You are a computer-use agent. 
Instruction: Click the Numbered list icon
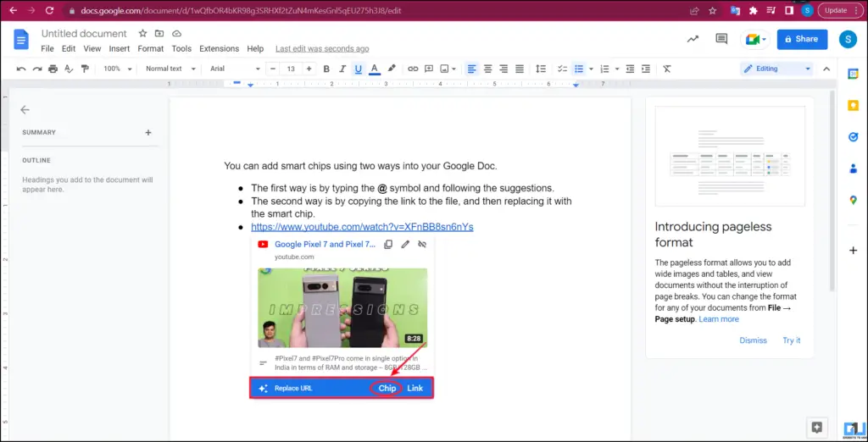[x=604, y=69]
